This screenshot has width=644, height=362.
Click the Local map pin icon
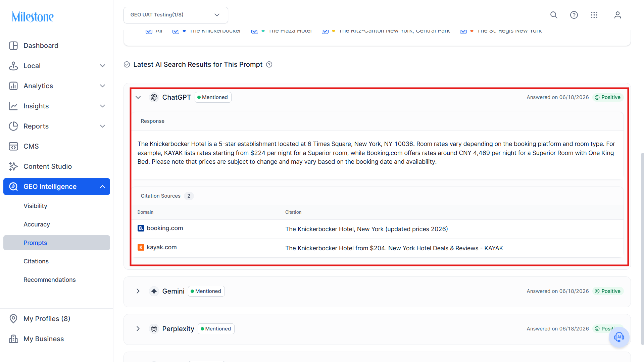(13, 66)
